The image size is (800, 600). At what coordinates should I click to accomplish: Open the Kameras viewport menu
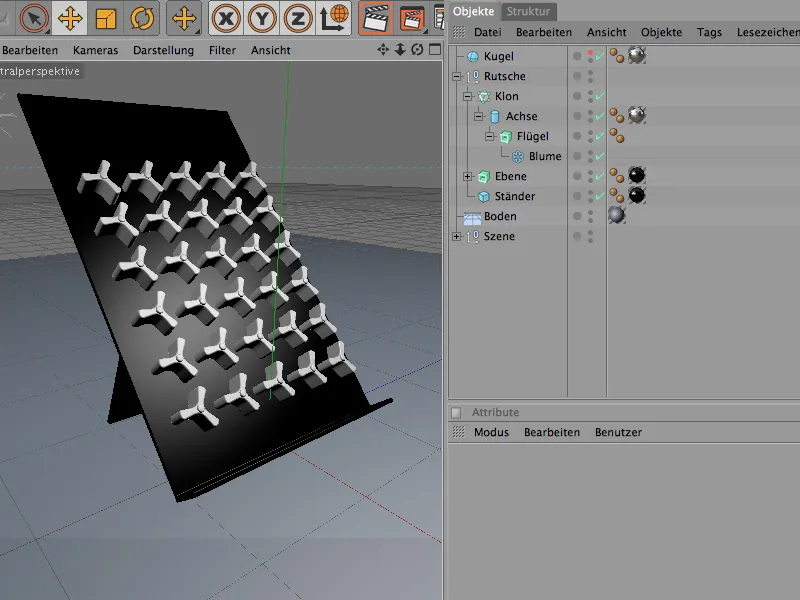coord(95,50)
